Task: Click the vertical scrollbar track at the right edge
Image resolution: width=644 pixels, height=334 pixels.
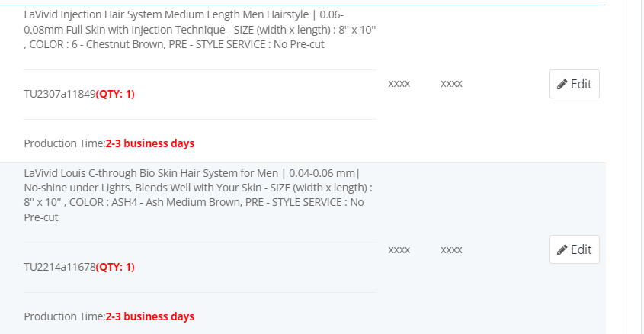Action: click(x=633, y=168)
